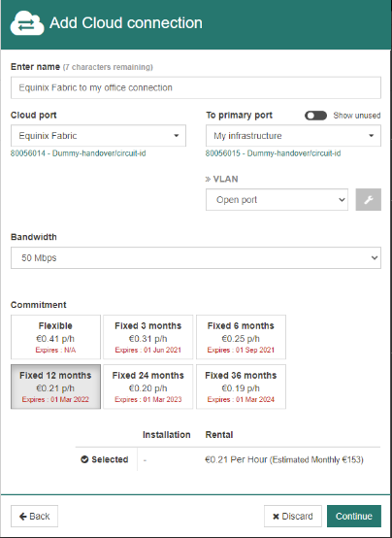Pick the Fixed 24 months commitment

click(x=148, y=387)
